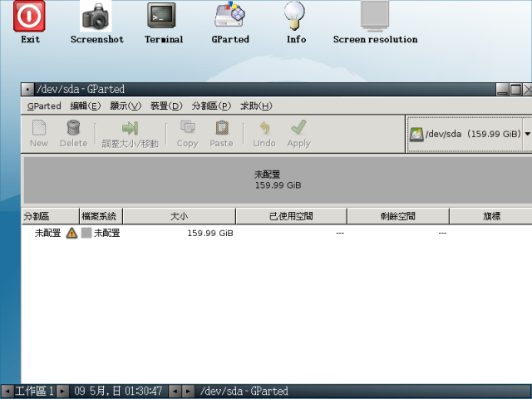Click the window menu button left of the title

[x=27, y=90]
